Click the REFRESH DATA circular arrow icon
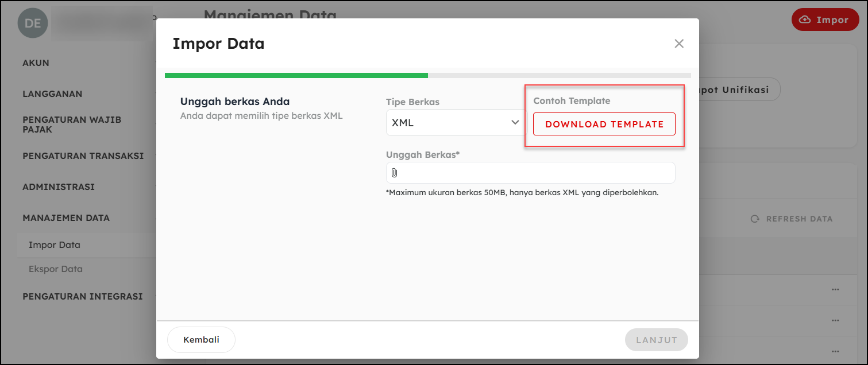 [755, 219]
